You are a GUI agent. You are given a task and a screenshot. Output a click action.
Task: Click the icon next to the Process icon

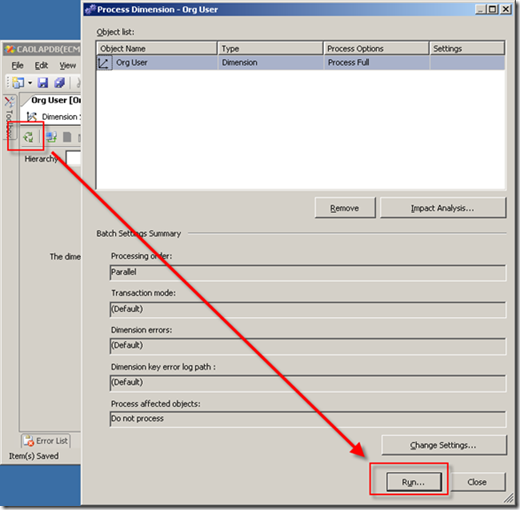[x=51, y=137]
